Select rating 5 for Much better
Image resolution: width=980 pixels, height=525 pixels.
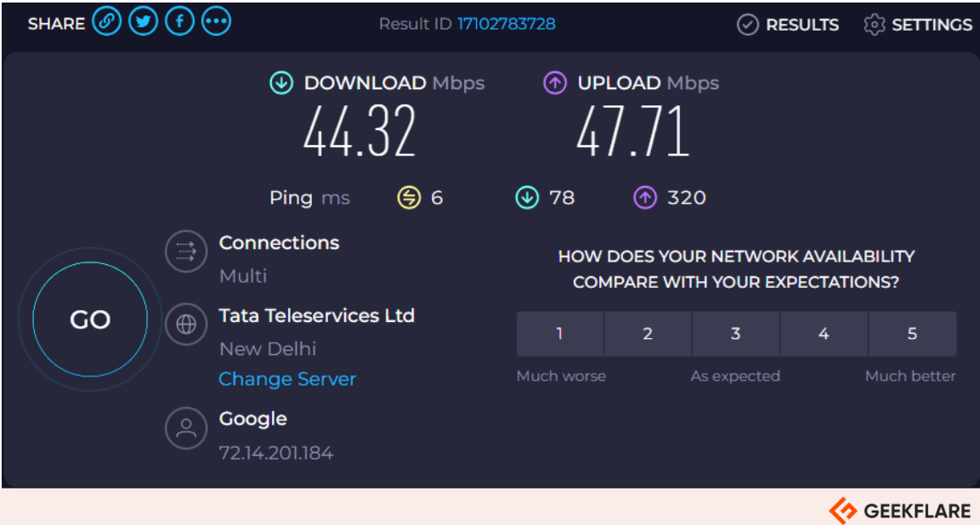(x=912, y=333)
